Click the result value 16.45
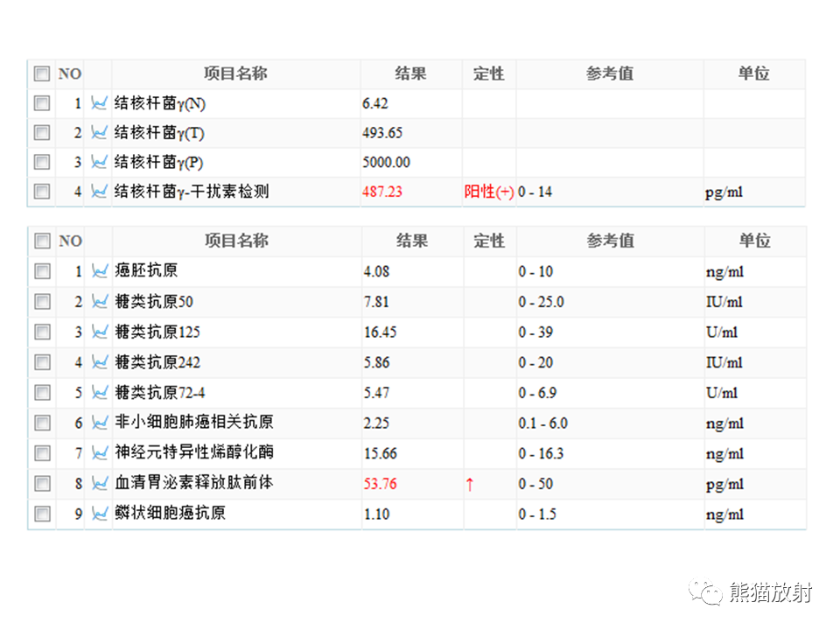The image size is (840, 630). pyautogui.click(x=381, y=332)
